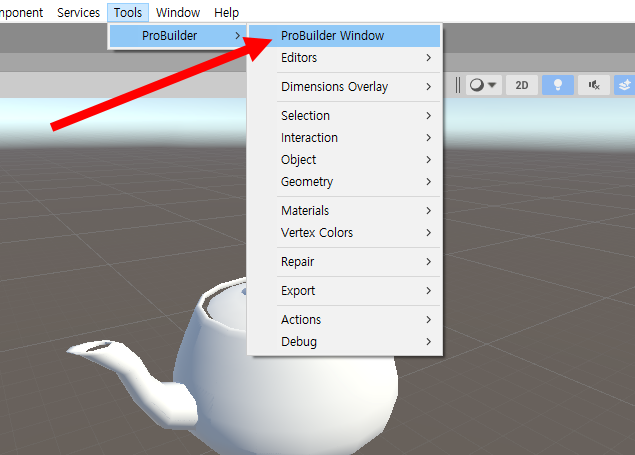Expand the Selection submenu
The width and height of the screenshot is (635, 455).
(344, 116)
